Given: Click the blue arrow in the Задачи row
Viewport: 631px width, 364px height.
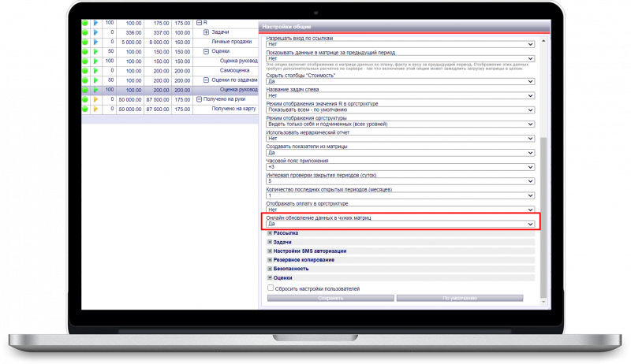Looking at the screenshot, I should pyautogui.click(x=95, y=32).
